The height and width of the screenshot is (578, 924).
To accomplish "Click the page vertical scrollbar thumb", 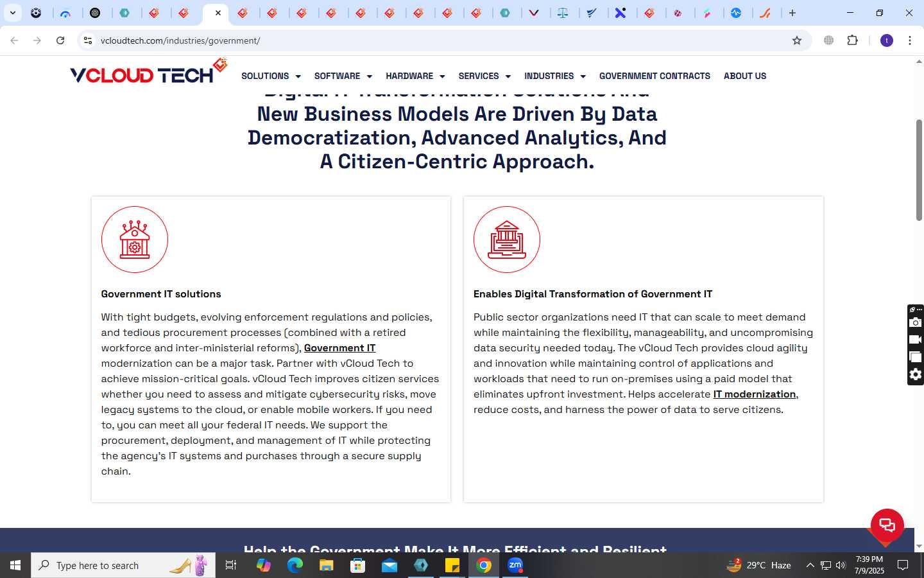I will (x=919, y=170).
